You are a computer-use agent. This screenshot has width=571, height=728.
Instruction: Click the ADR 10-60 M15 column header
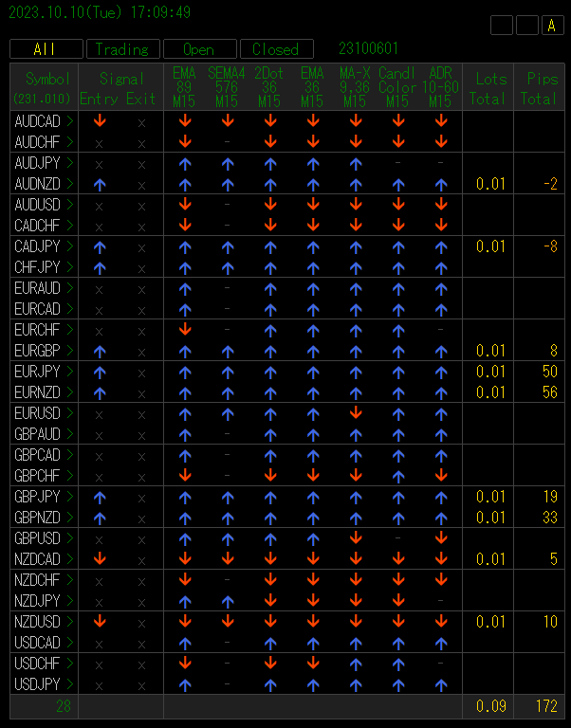pos(440,87)
